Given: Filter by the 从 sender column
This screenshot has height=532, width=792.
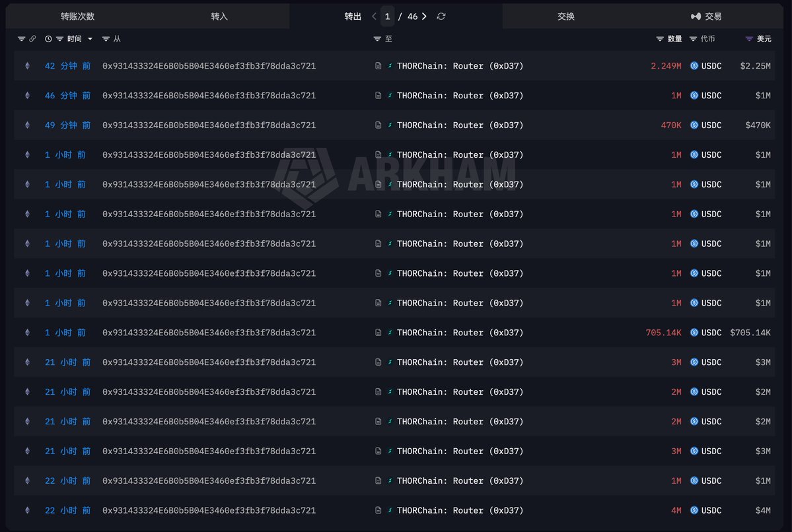Looking at the screenshot, I should click(106, 39).
